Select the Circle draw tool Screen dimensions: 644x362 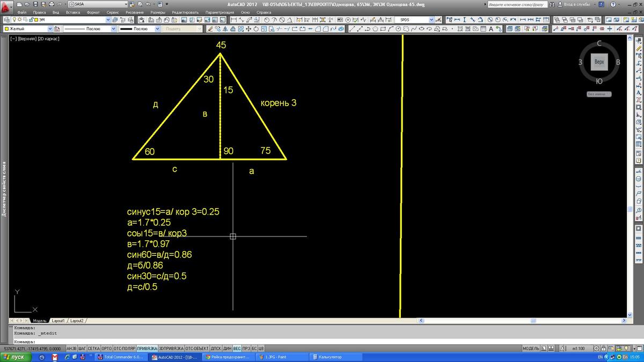tap(398, 28)
